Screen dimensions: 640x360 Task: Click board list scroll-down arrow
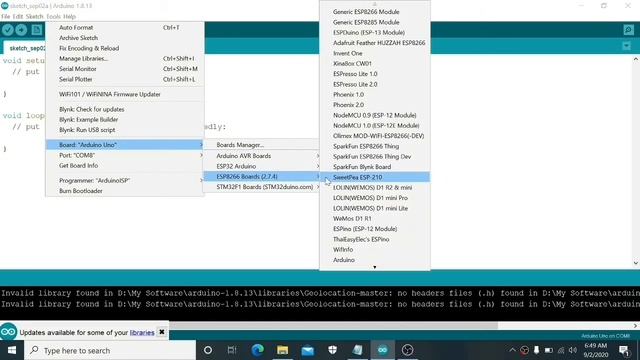click(375, 267)
